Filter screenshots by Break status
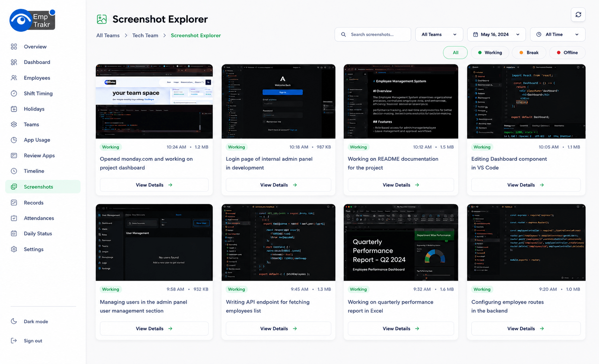 pyautogui.click(x=529, y=52)
